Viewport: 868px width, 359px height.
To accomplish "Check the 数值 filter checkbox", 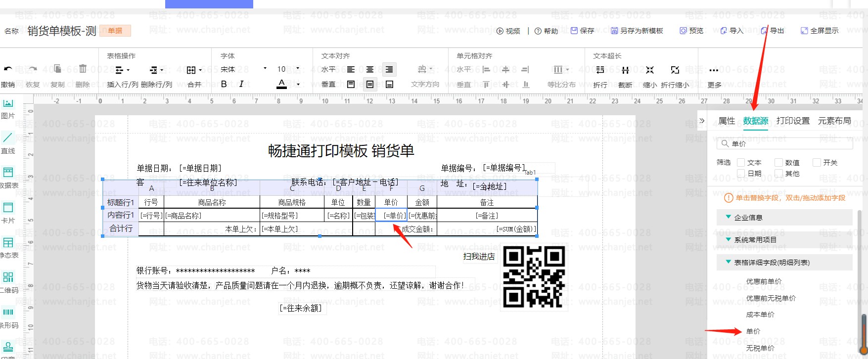I will 778,162.
